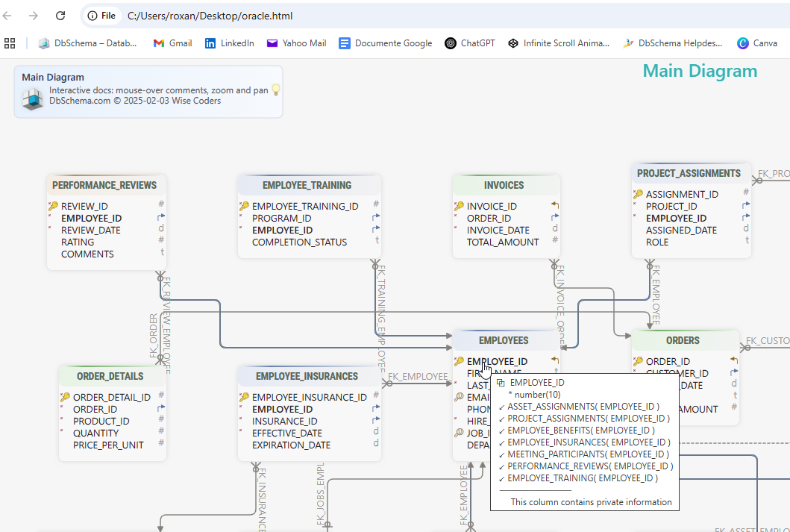Click the ASSIGNMENT_ID primary key icon
Image resolution: width=790 pixels, height=532 pixels.
click(638, 194)
